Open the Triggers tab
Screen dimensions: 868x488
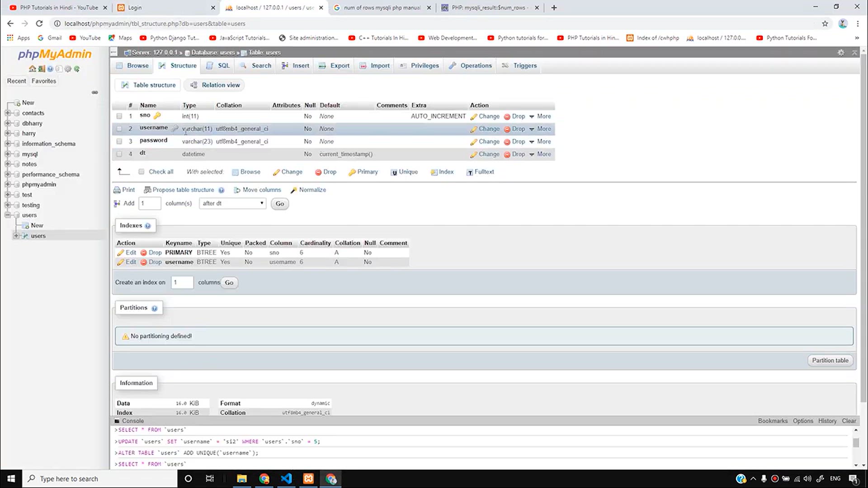coord(519,66)
